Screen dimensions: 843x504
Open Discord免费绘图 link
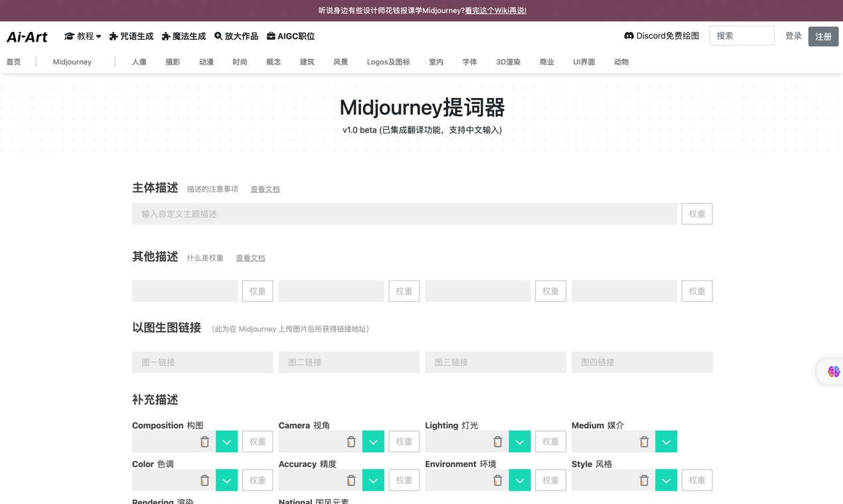pos(662,36)
